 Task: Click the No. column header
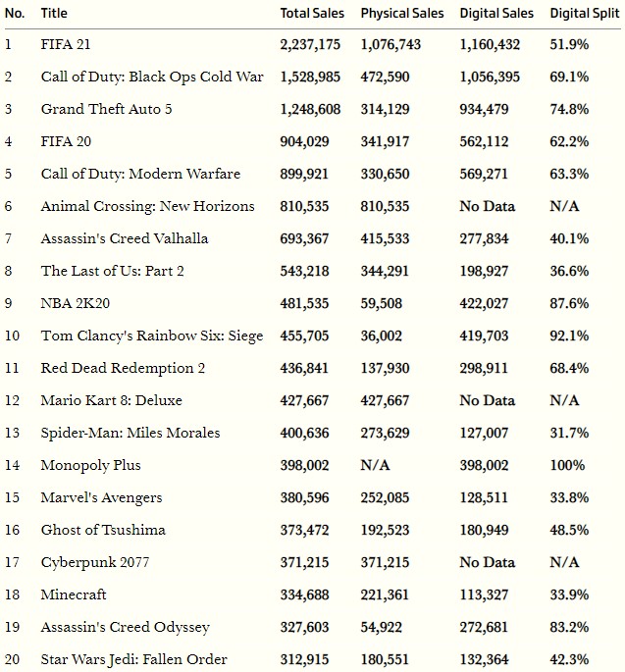click(15, 14)
